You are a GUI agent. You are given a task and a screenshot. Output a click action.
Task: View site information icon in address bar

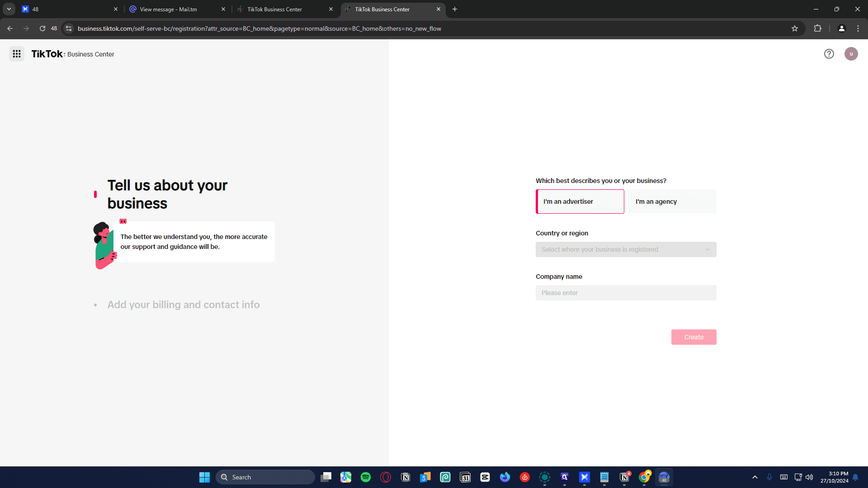69,28
